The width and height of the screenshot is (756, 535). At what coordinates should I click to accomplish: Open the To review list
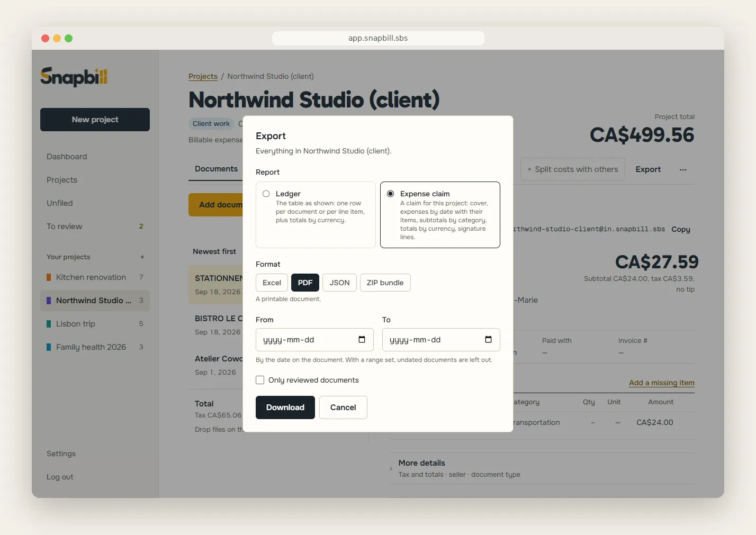coord(95,226)
